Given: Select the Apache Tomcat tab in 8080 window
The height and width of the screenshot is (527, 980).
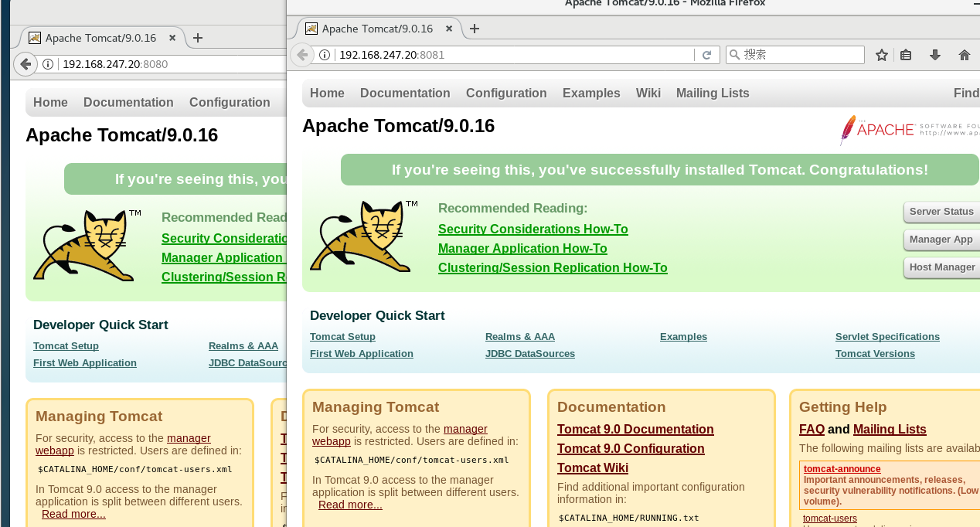Looking at the screenshot, I should [100, 38].
